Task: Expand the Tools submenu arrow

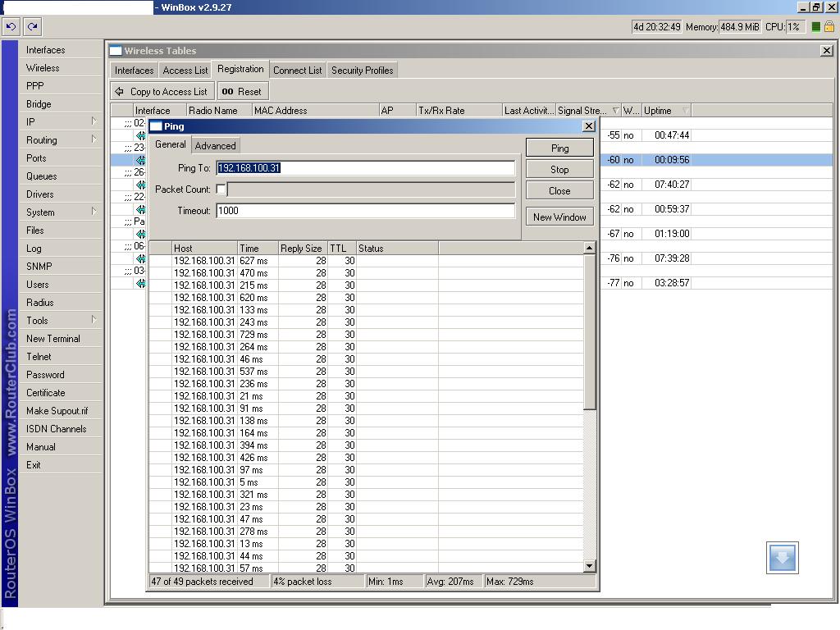Action: pyautogui.click(x=94, y=319)
